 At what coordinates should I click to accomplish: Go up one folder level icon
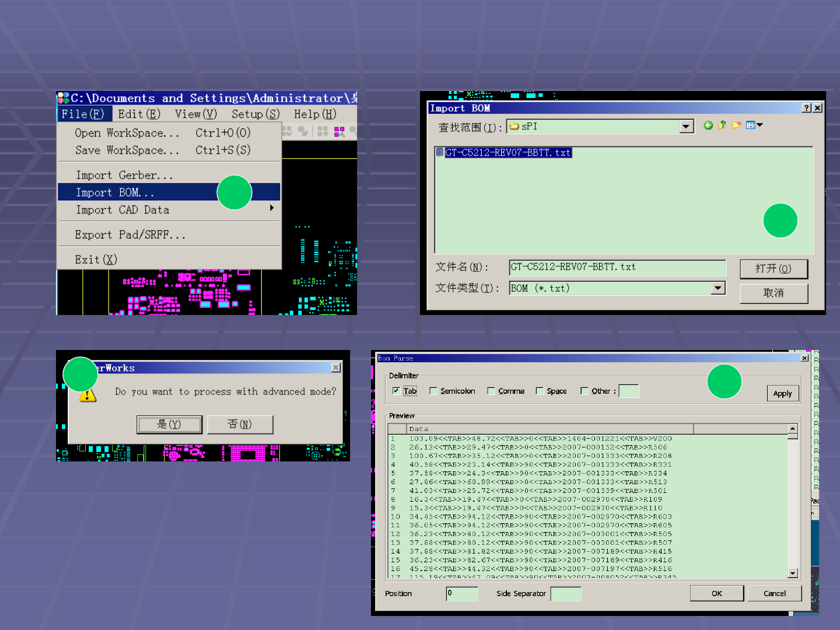click(722, 125)
